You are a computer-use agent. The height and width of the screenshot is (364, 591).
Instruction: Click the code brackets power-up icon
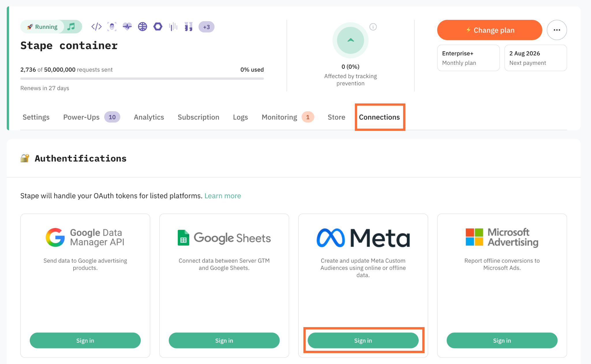tap(96, 27)
